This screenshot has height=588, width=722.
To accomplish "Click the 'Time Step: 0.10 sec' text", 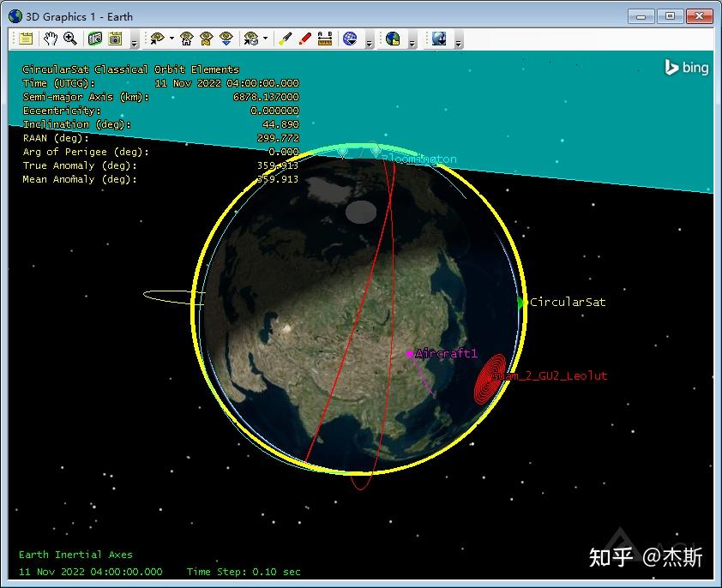I will click(244, 572).
